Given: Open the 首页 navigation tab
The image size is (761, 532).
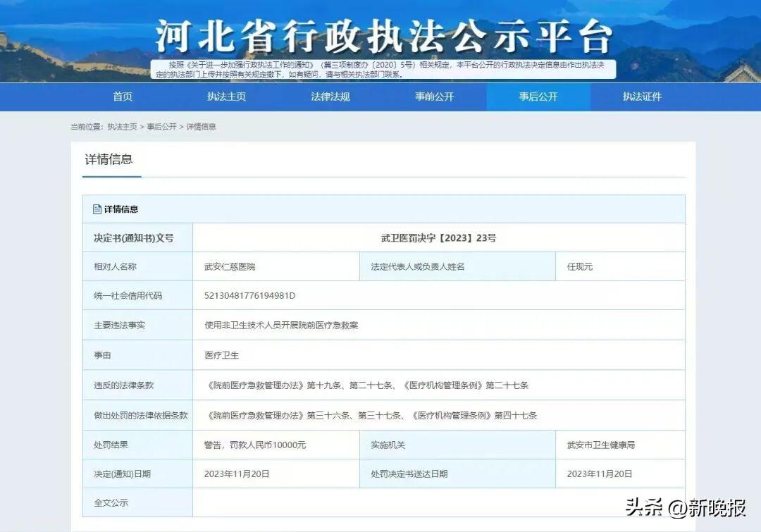Looking at the screenshot, I should (123, 97).
